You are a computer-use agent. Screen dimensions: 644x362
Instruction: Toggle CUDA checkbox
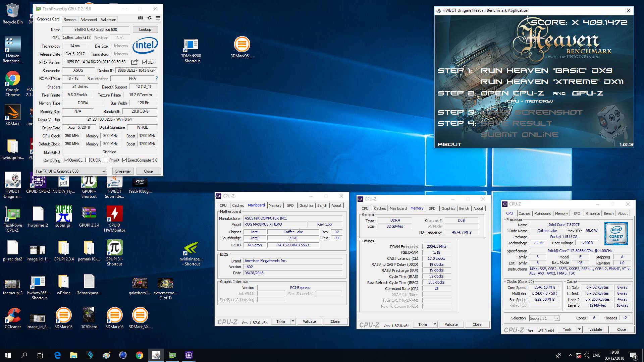87,160
